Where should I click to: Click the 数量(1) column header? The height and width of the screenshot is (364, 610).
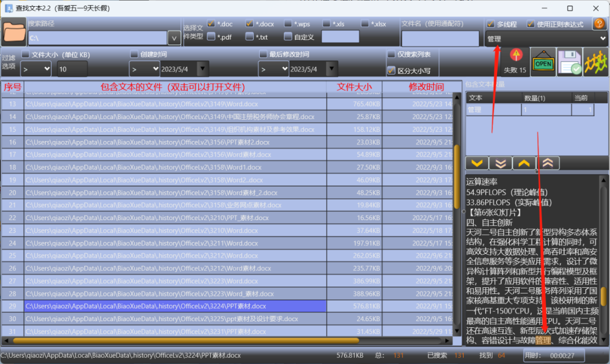(x=546, y=98)
